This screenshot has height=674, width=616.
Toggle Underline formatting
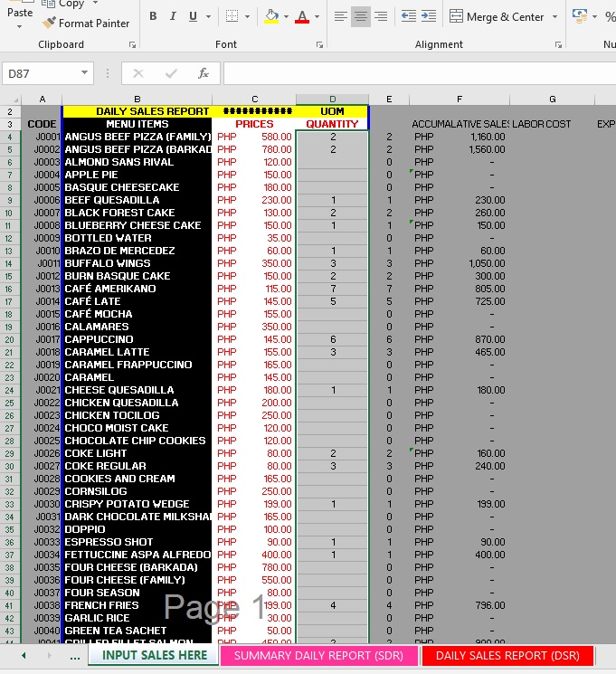[x=193, y=16]
